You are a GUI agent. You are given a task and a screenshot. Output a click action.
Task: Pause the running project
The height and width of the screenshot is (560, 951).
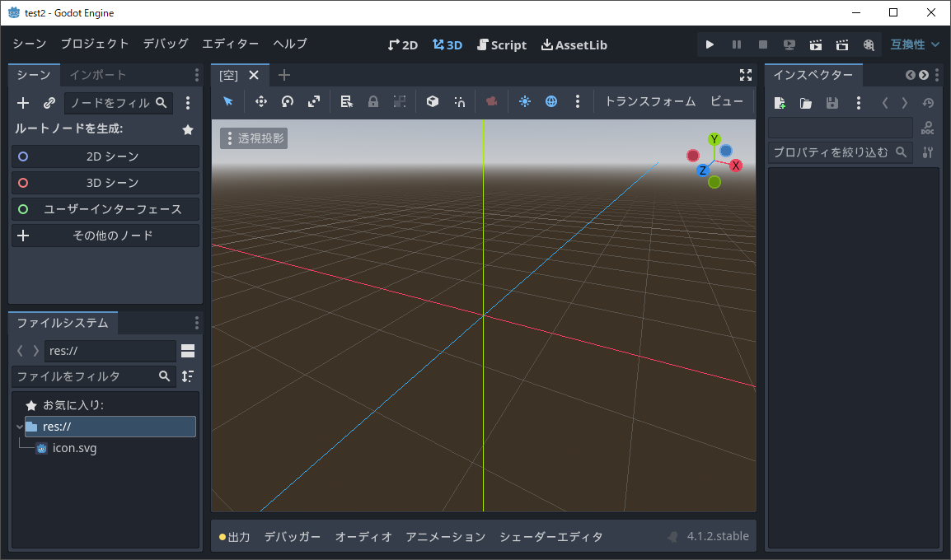coord(736,44)
